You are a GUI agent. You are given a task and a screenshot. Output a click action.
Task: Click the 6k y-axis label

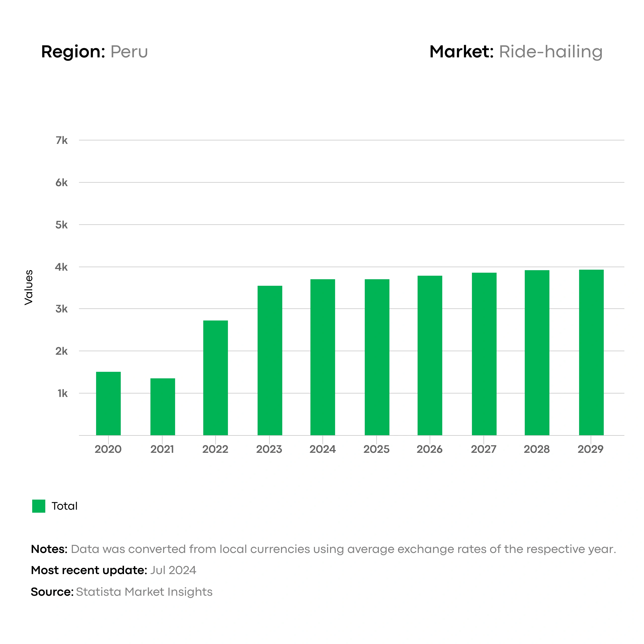coord(62,183)
